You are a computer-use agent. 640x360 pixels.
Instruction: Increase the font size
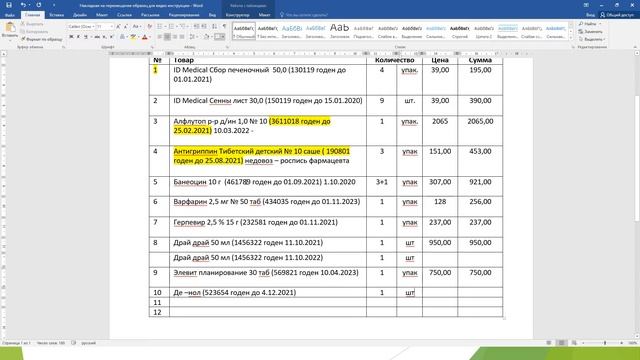pos(118,27)
